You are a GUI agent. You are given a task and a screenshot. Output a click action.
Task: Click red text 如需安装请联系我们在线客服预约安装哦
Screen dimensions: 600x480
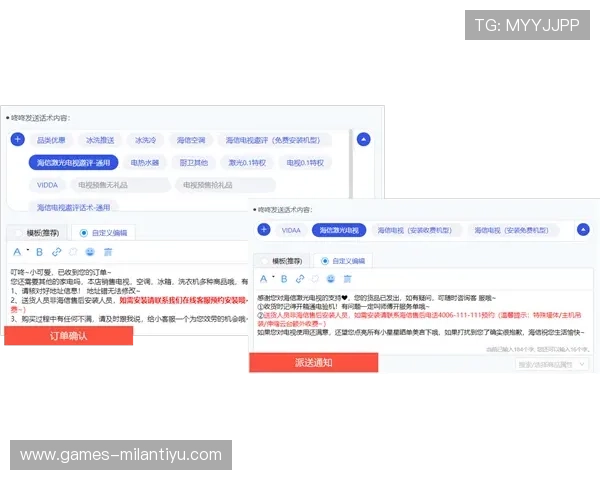point(182,300)
